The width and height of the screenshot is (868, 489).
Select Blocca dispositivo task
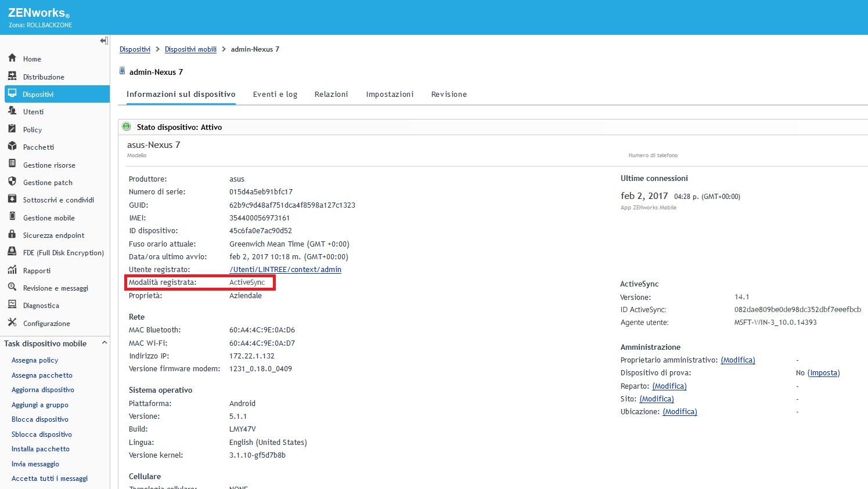pos(40,419)
